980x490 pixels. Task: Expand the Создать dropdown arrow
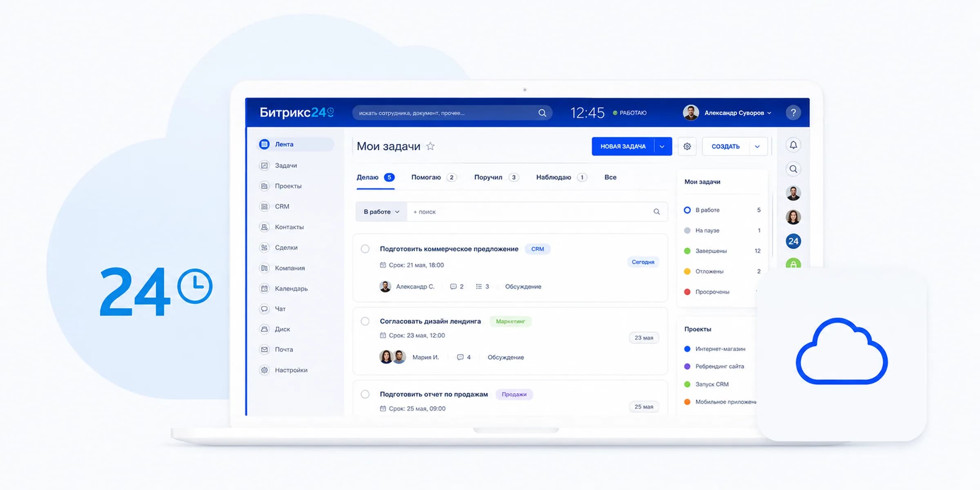pos(757,146)
